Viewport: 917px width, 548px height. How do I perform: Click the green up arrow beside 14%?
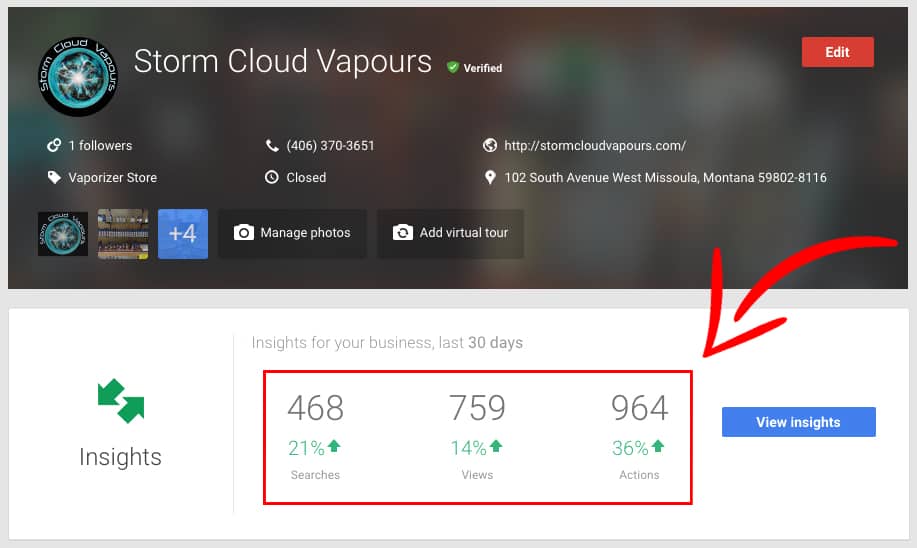click(x=496, y=446)
